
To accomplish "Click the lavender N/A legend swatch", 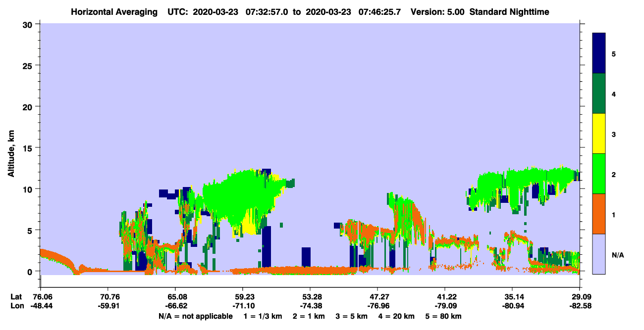I will click(x=599, y=254).
